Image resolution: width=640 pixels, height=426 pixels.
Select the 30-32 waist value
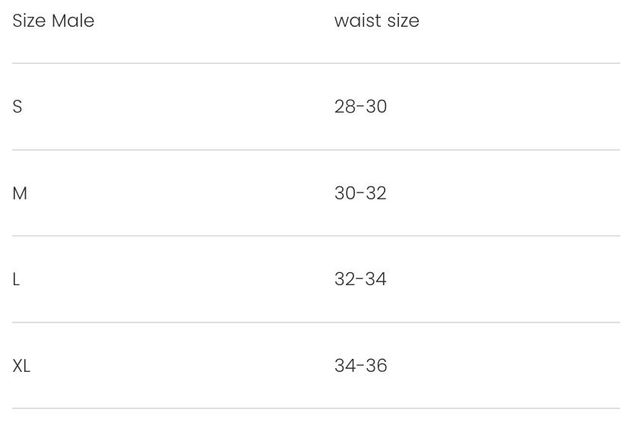click(x=360, y=193)
